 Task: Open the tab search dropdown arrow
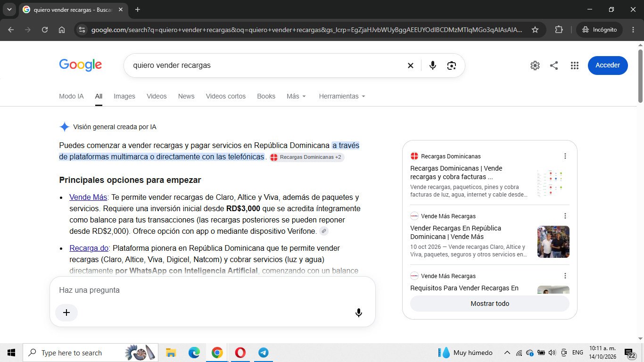(9, 9)
